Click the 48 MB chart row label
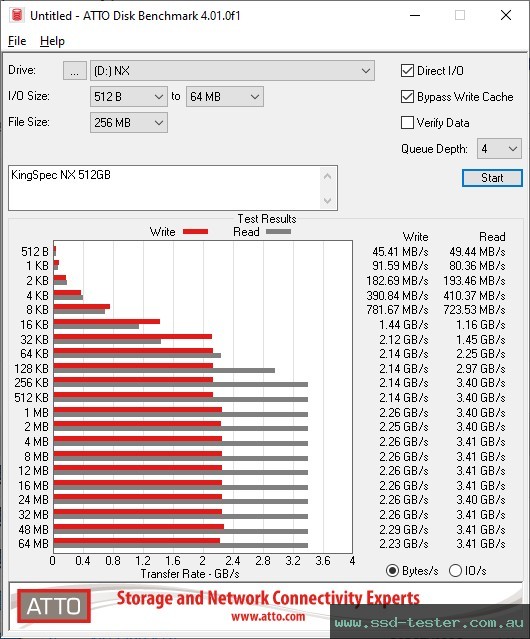The height and width of the screenshot is (639, 530). [x=33, y=529]
